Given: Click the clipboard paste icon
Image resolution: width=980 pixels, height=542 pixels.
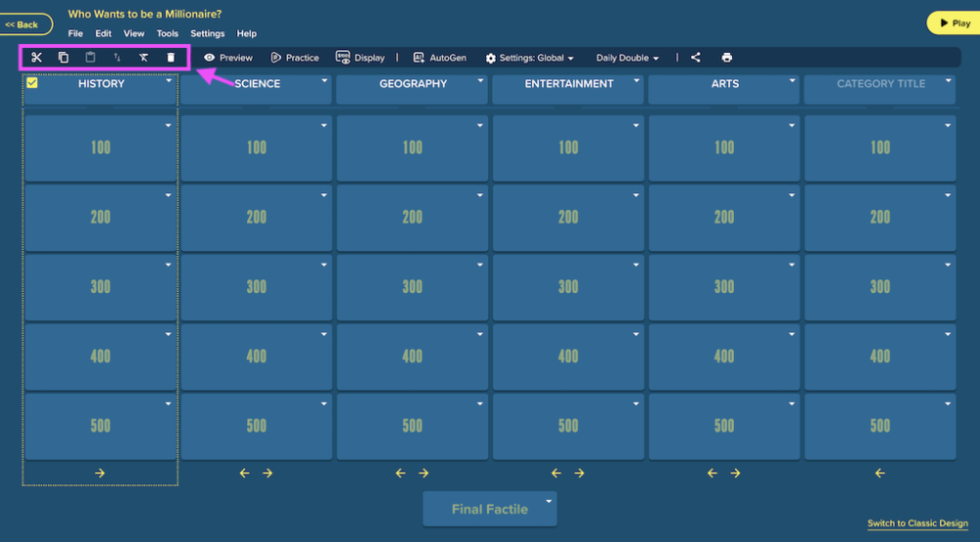Looking at the screenshot, I should (90, 58).
